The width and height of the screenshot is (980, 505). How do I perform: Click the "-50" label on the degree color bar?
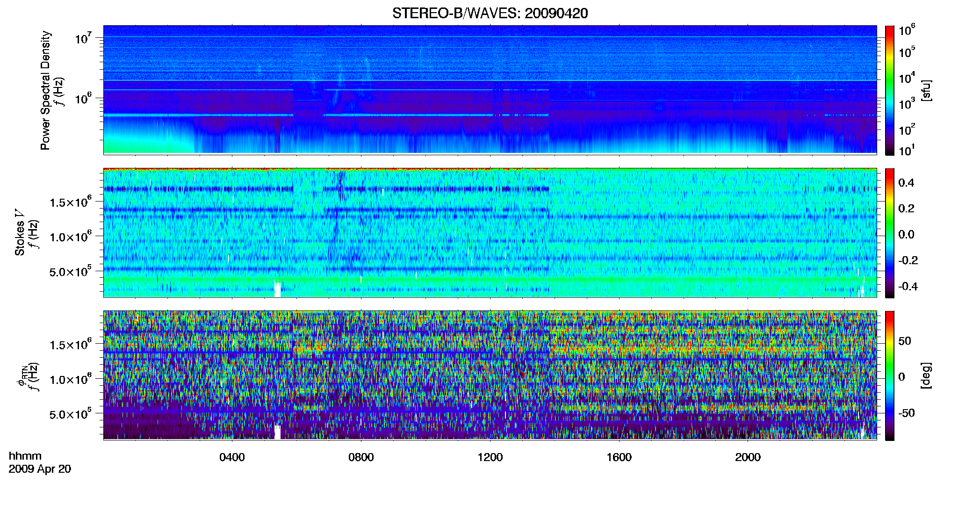coord(906,413)
